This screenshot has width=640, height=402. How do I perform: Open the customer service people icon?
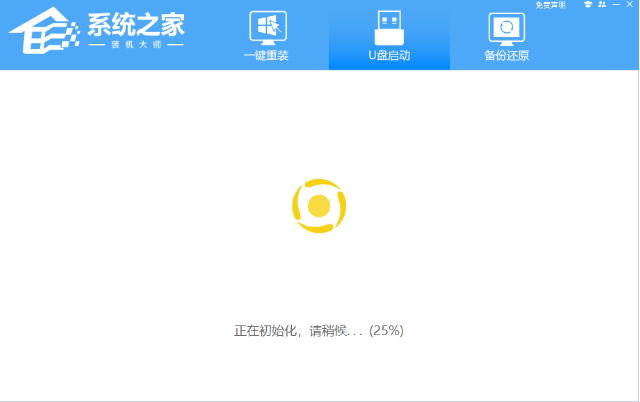click(x=600, y=6)
